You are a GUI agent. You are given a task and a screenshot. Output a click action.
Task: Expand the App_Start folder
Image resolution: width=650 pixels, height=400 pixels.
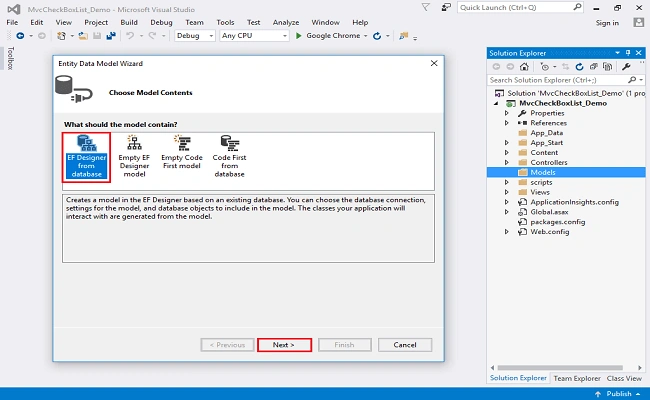tap(507, 143)
